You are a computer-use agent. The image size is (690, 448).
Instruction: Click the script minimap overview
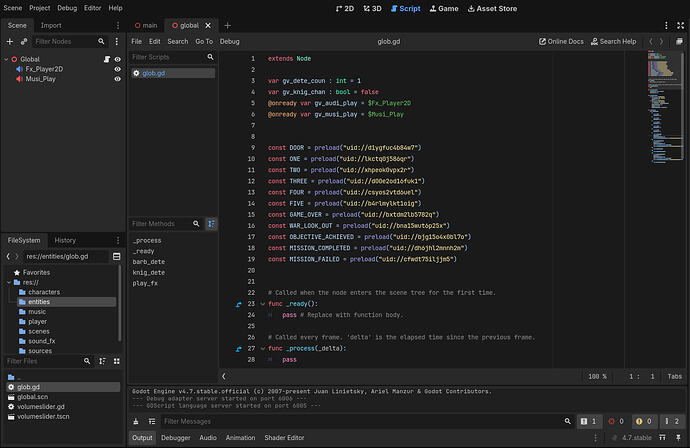(665, 108)
